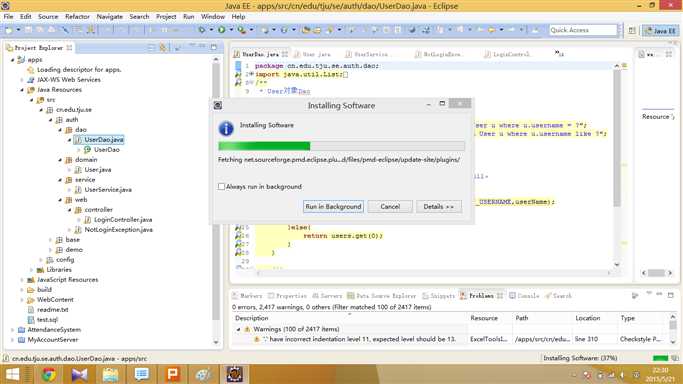The image size is (683, 384).
Task: Click the Installing Software progress bar
Action: [341, 146]
